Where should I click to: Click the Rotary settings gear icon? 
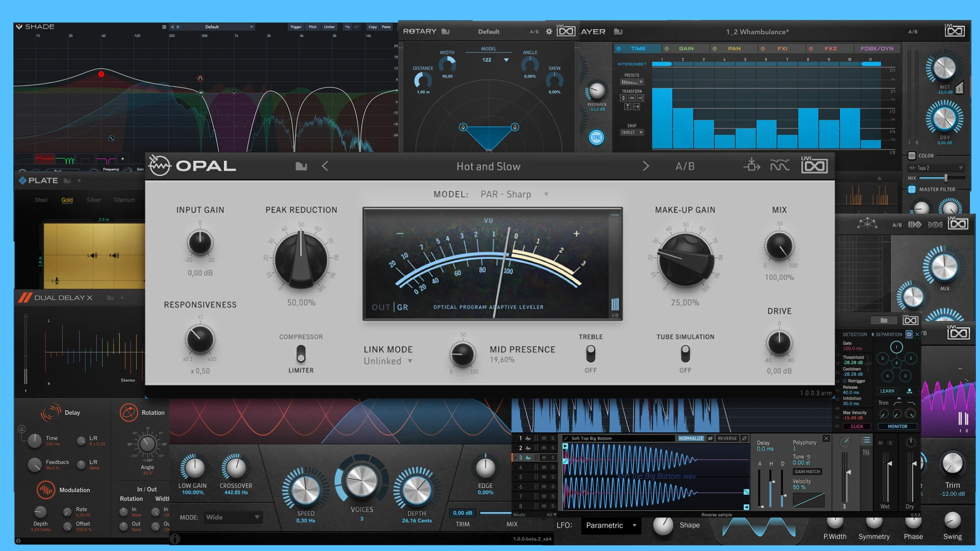click(549, 32)
